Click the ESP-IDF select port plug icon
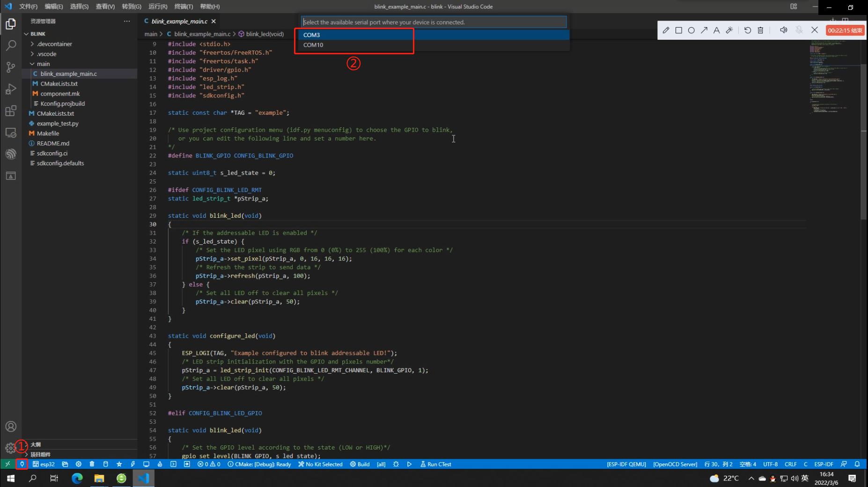This screenshot has height=487, width=868. pos(22,464)
